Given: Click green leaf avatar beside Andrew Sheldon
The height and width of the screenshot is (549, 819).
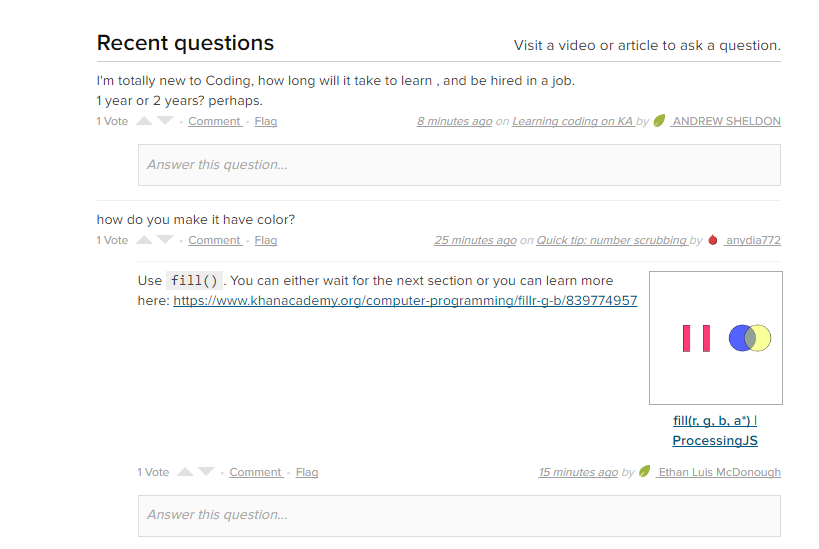Looking at the screenshot, I should [x=659, y=121].
